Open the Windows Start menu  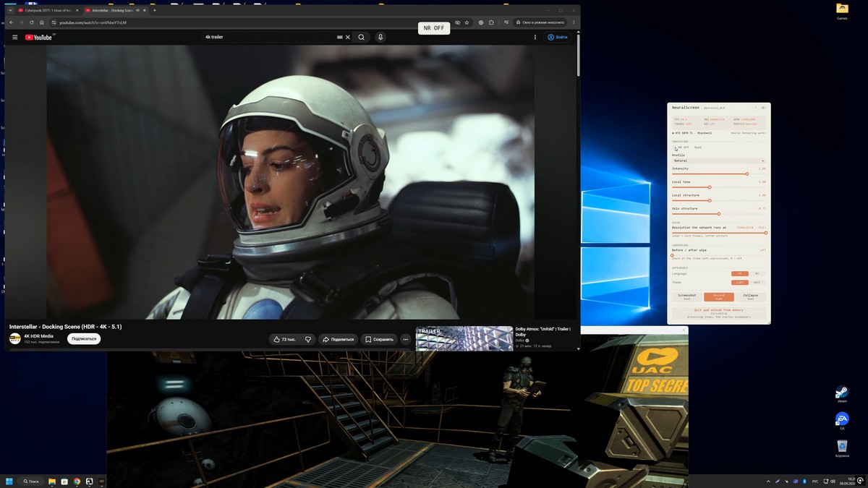point(9,481)
